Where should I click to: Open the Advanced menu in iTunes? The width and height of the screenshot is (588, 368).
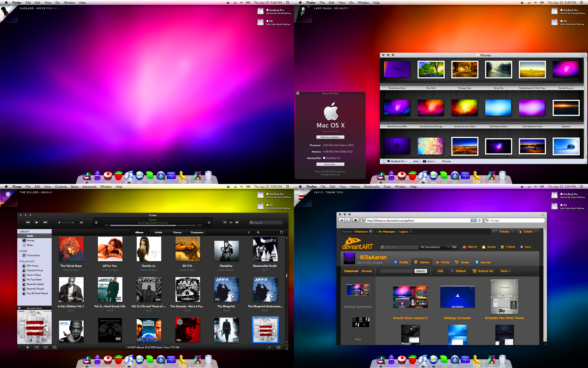coord(89,187)
